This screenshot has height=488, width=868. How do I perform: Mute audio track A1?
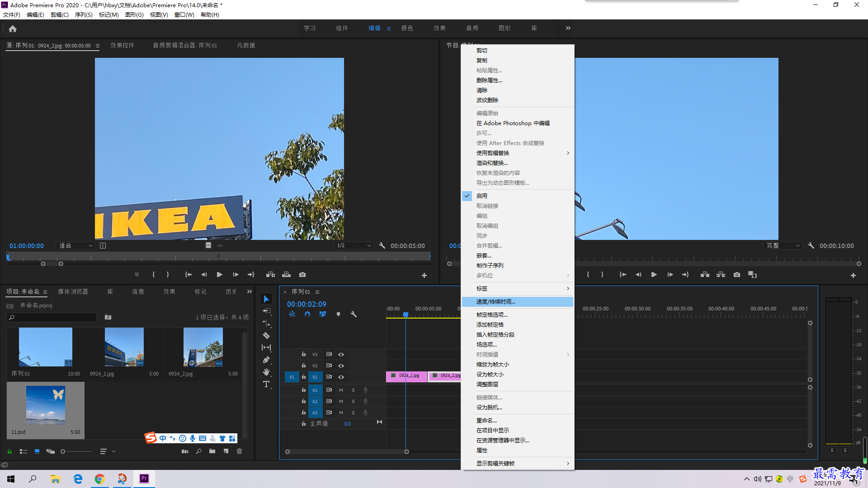(x=341, y=390)
